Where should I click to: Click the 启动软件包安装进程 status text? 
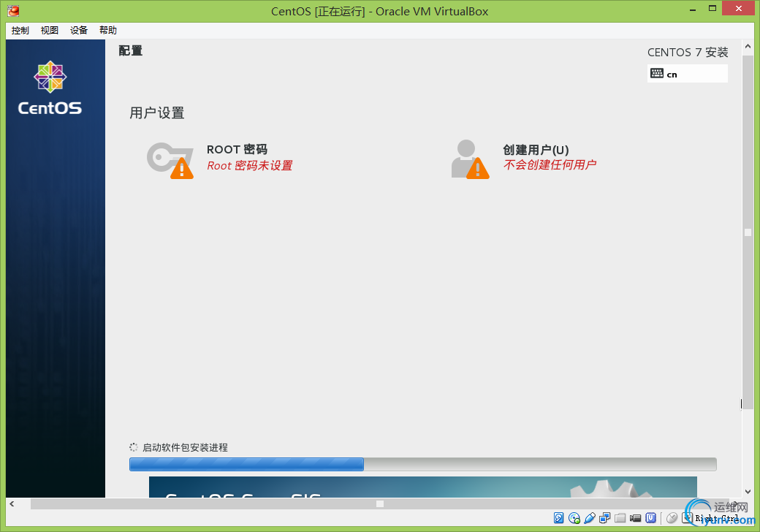click(185, 447)
